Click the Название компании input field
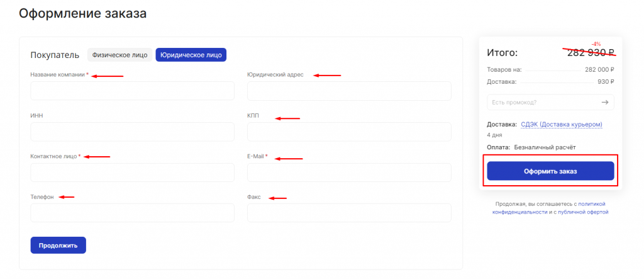644x279 pixels. (x=132, y=91)
